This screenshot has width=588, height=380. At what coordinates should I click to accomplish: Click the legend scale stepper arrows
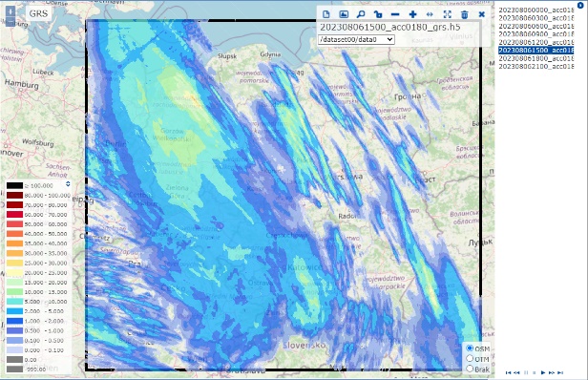68,184
